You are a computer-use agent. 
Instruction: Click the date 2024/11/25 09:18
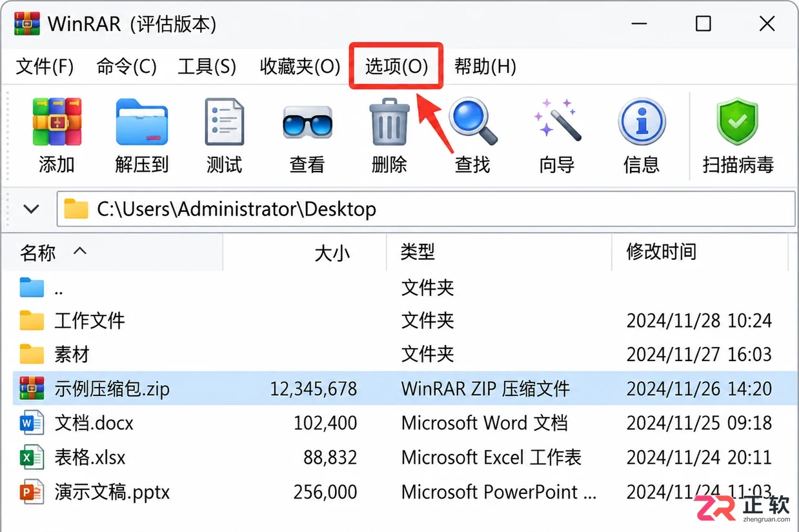699,423
